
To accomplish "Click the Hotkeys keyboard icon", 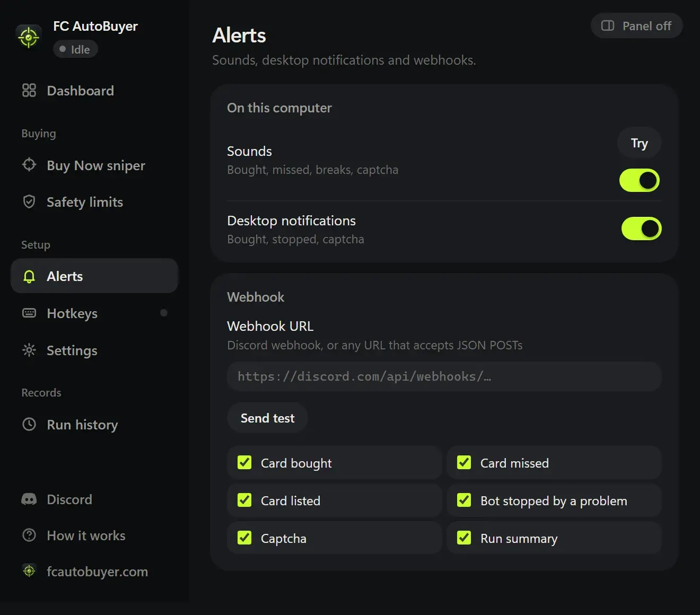I will click(x=29, y=313).
